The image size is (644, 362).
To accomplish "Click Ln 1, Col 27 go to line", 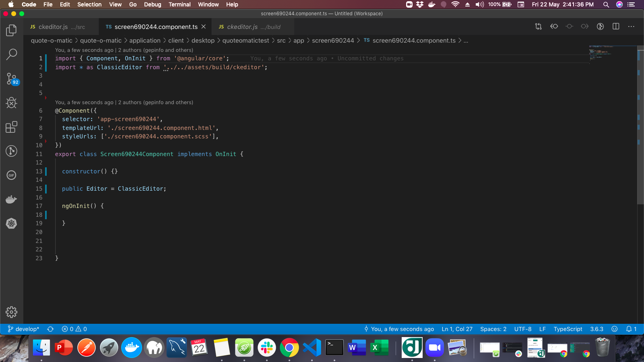I will [x=457, y=329].
